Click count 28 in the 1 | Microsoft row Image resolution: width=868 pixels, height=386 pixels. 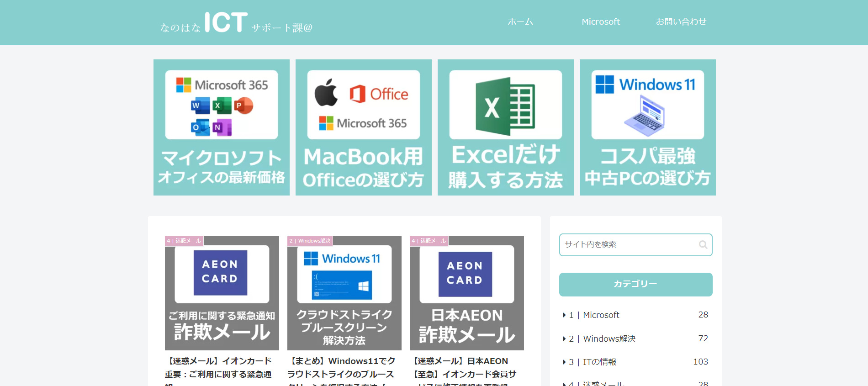(703, 315)
